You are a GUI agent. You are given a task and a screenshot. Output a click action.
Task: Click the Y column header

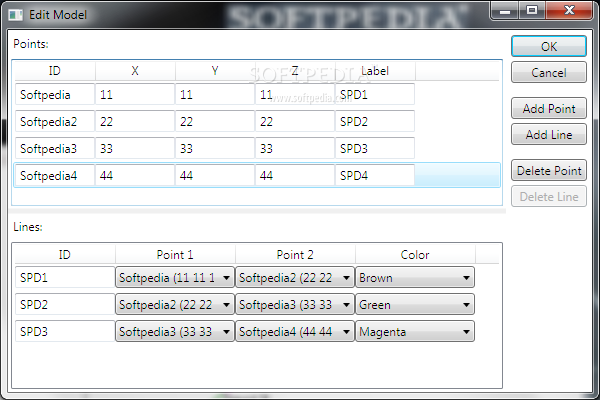[x=215, y=71]
